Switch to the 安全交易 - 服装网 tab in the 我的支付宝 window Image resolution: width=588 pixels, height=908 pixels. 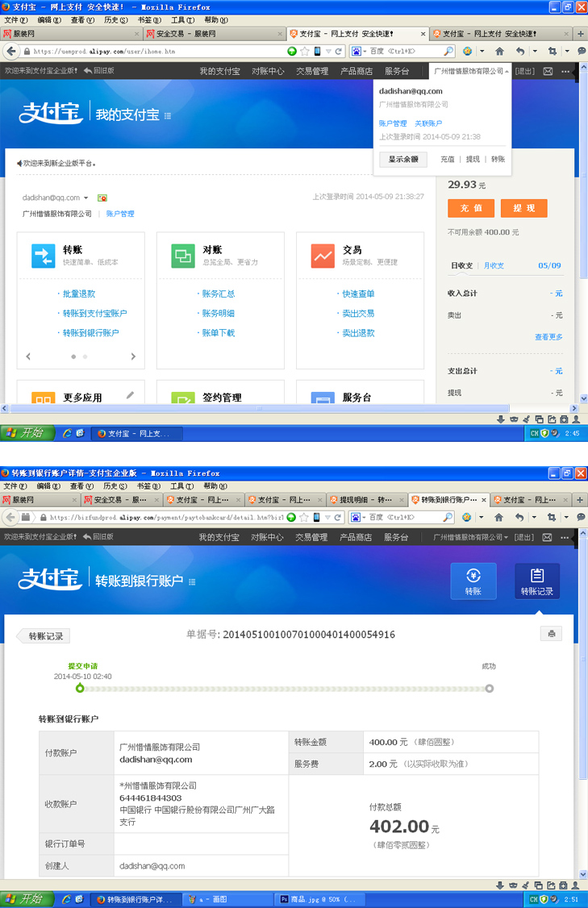tap(215, 34)
